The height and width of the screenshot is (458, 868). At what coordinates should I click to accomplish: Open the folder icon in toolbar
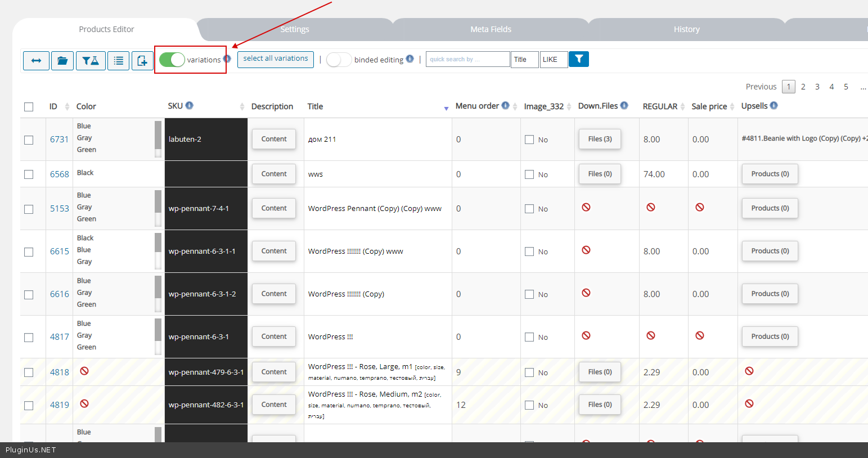click(x=62, y=61)
